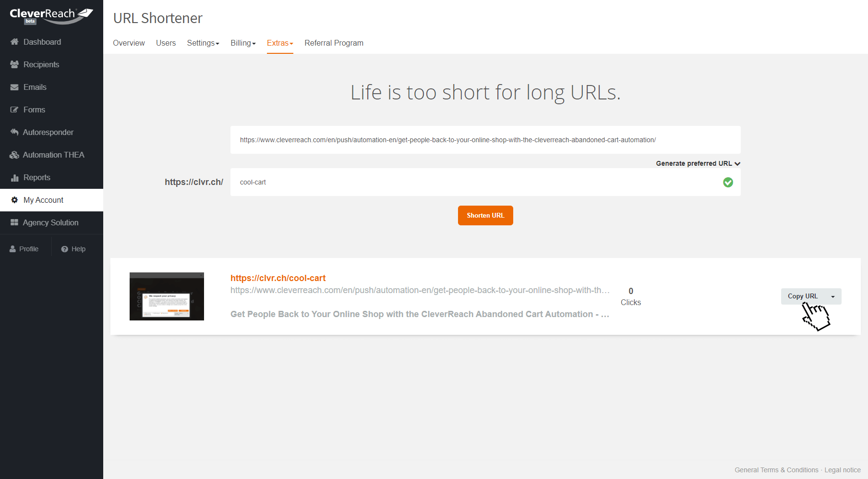Click the My Account gear icon

click(14, 200)
